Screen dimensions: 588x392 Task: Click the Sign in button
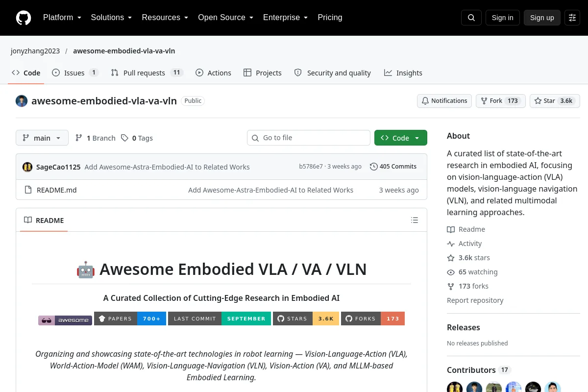[x=503, y=18]
